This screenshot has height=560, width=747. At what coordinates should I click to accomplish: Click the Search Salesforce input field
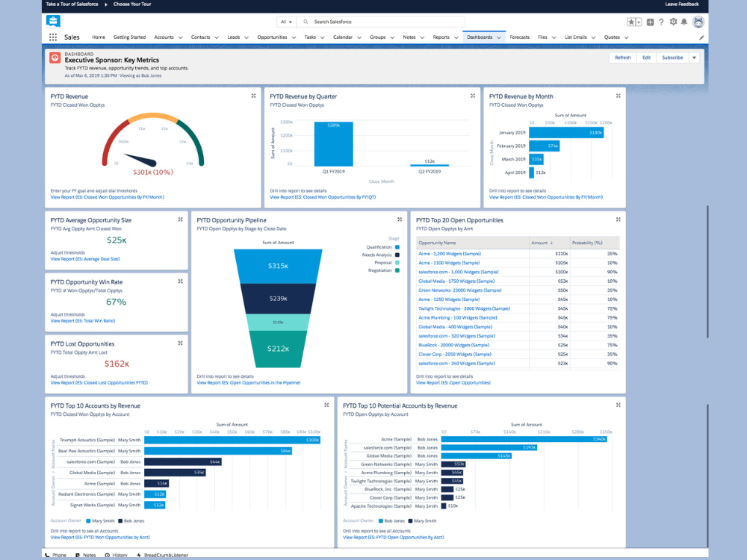point(381,22)
